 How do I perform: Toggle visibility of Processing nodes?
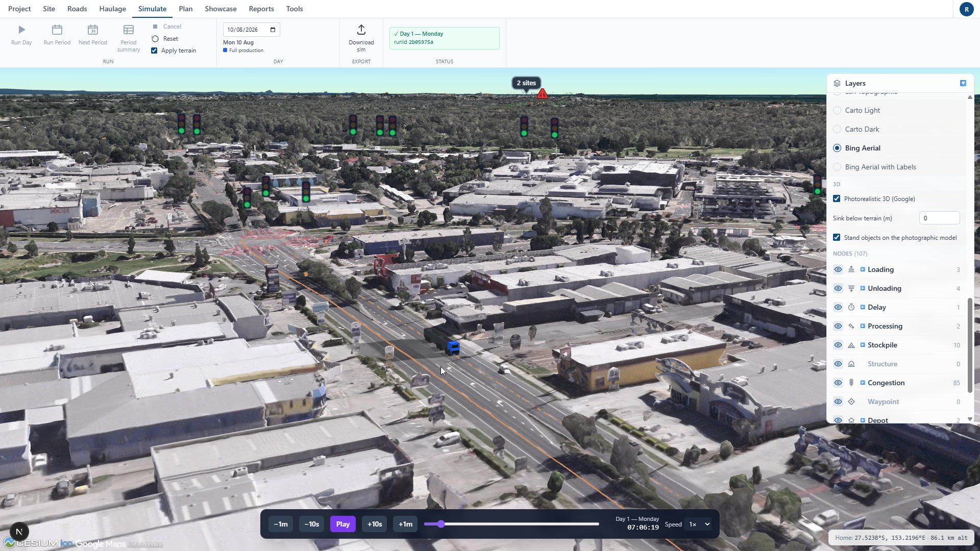pyautogui.click(x=838, y=326)
